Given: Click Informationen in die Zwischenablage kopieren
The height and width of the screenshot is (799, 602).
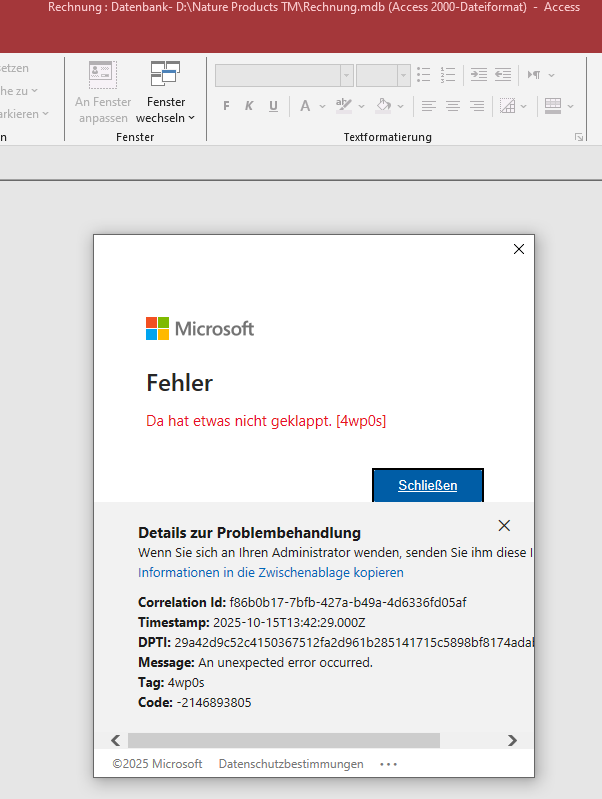Looking at the screenshot, I should (271, 572).
